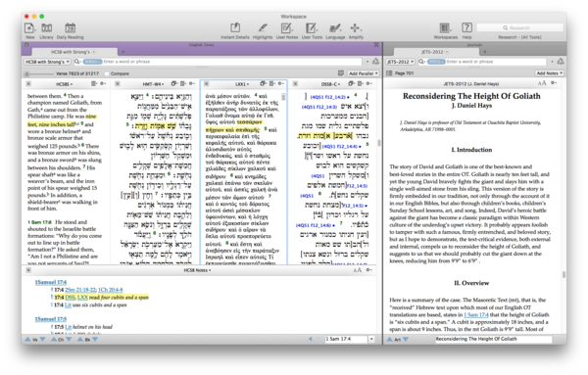This screenshot has height=375, width=588.
Task: Click the interlinear icon in HMT-W4 pane
Action: (174, 83)
